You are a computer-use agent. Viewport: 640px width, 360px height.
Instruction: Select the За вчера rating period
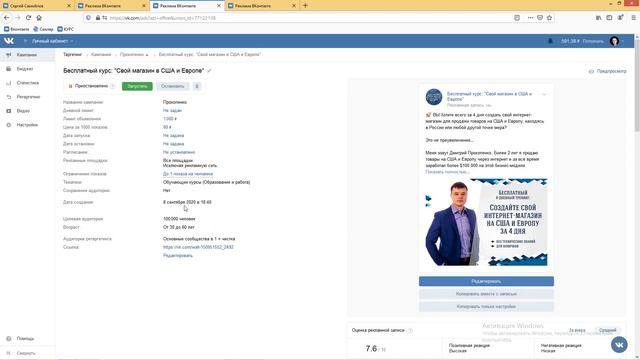[x=577, y=330]
